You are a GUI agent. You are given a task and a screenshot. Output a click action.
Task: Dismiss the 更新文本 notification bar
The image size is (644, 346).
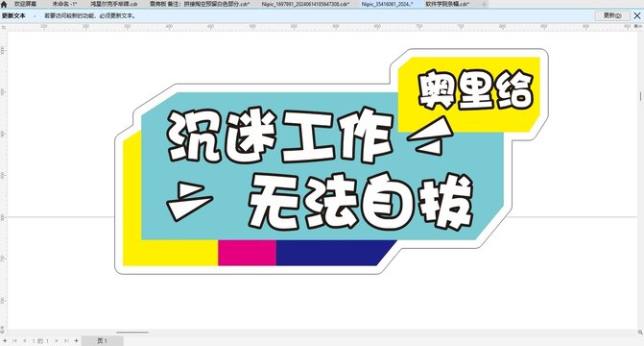637,15
